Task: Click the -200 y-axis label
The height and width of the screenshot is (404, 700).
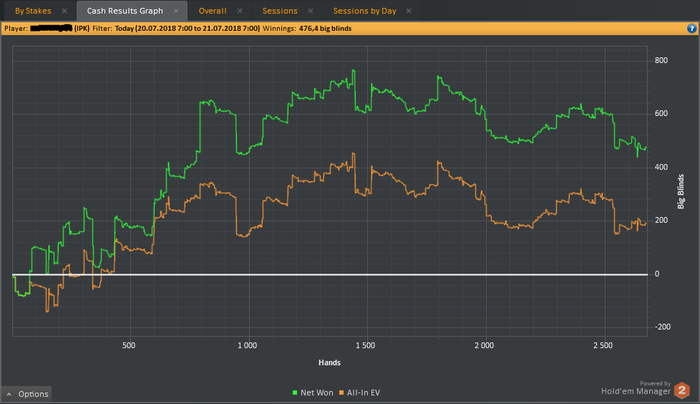Action: (662, 327)
